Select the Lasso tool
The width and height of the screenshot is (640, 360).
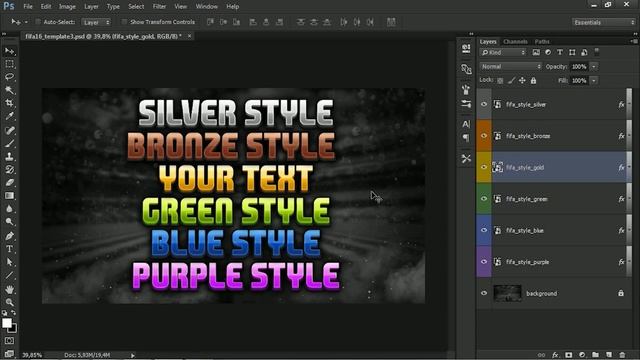9,77
